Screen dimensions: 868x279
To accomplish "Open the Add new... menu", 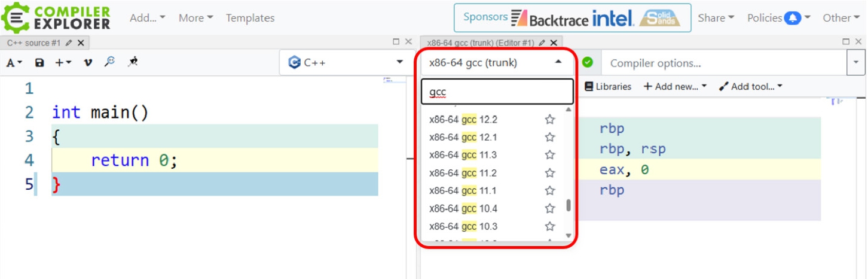I will [x=675, y=87].
